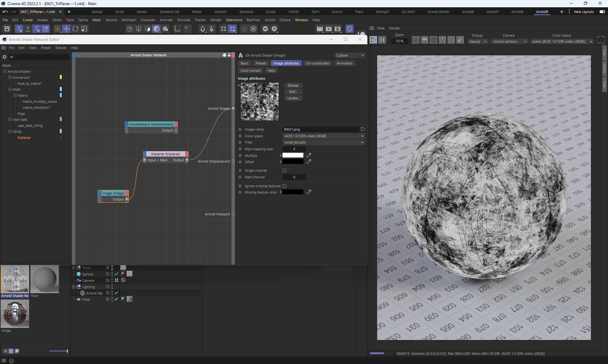The image size is (608, 364).
Task: Enable the Single channel checkbox
Action: pyautogui.click(x=284, y=170)
